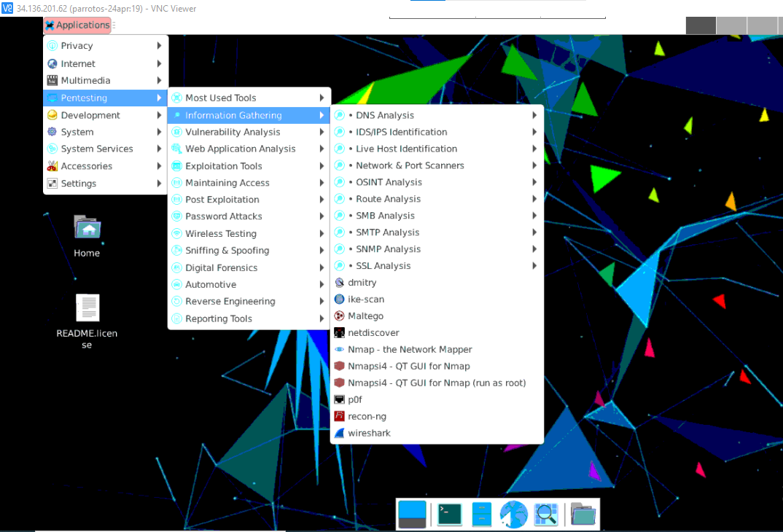Open the Applications menu button
This screenshot has width=783, height=532.
tap(77, 25)
